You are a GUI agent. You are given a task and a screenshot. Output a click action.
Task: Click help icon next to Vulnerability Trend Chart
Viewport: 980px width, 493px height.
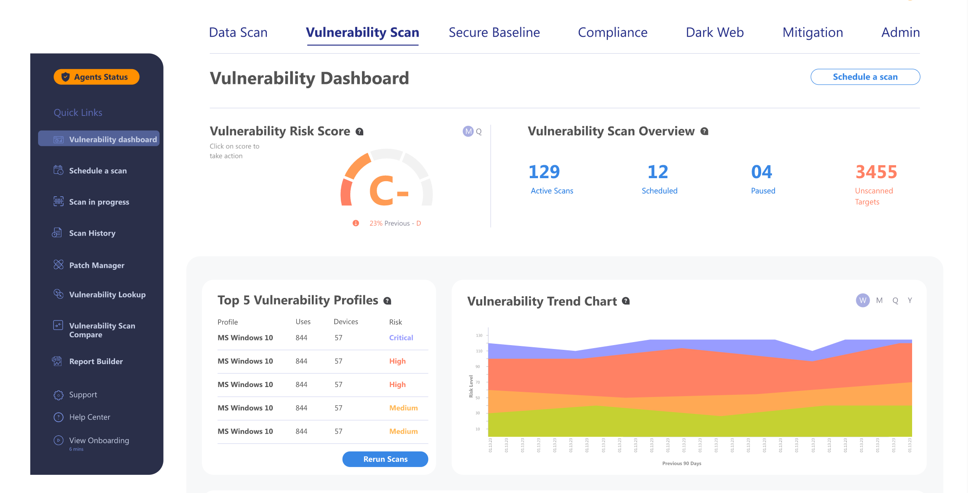pyautogui.click(x=626, y=301)
